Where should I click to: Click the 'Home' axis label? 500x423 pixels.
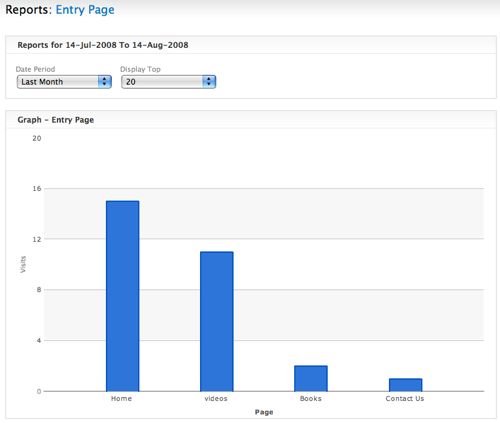point(121,399)
